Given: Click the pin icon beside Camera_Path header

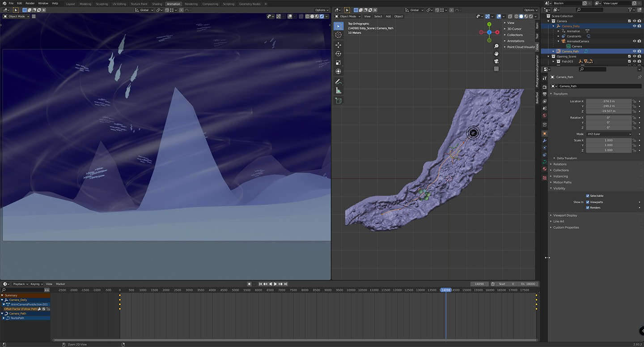Looking at the screenshot, I should (640, 77).
